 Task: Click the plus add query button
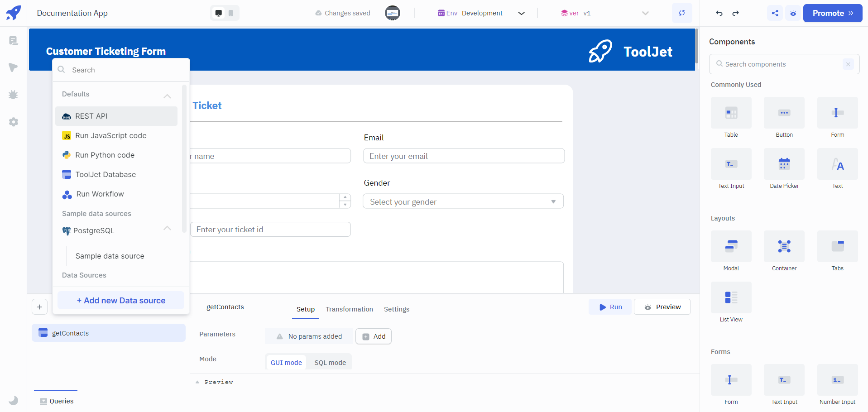39,307
